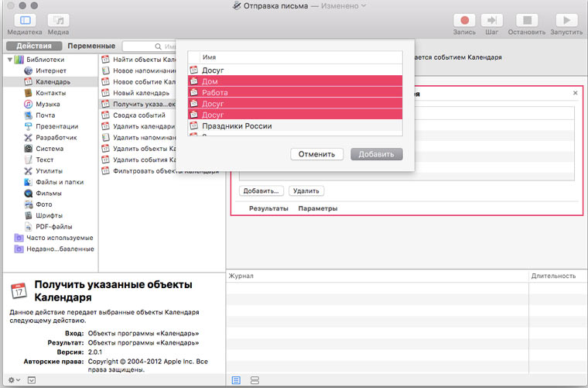Viewport: 588px width, 388px height.
Task: Open the Параметры tab of the action
Action: [317, 209]
